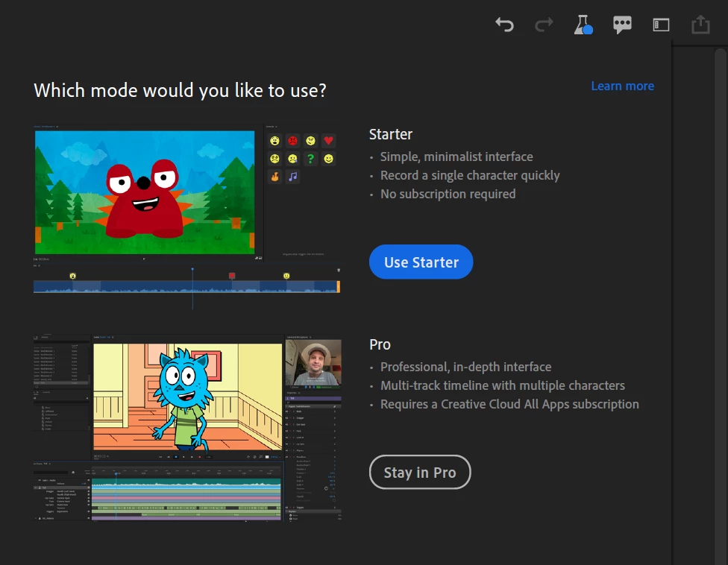This screenshot has width=728, height=565.
Task: Choose the Use Starter button
Action: 421,262
